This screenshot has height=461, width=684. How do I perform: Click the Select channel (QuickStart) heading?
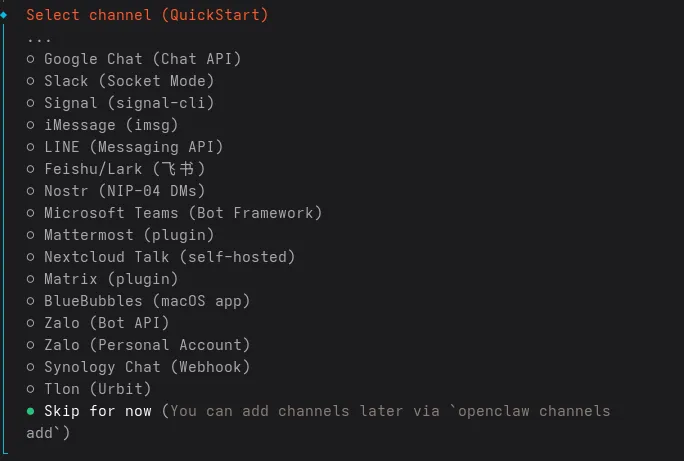(147, 15)
